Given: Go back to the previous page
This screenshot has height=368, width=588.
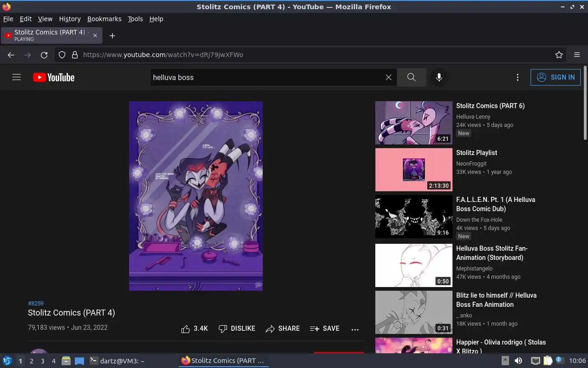Looking at the screenshot, I should [11, 55].
